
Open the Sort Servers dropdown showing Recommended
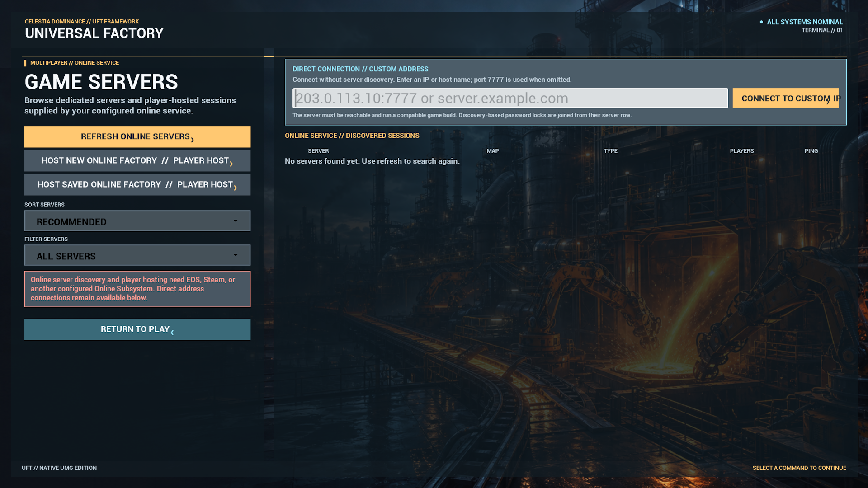pyautogui.click(x=137, y=221)
